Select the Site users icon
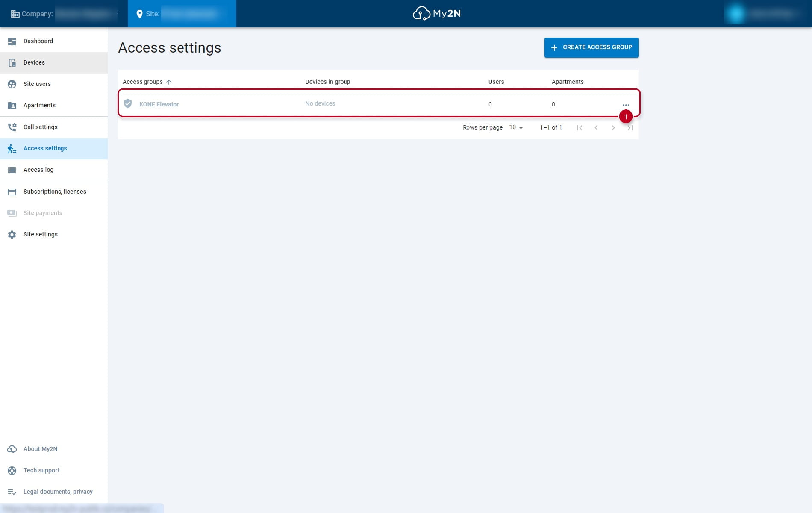This screenshot has height=513, width=812. [12, 84]
